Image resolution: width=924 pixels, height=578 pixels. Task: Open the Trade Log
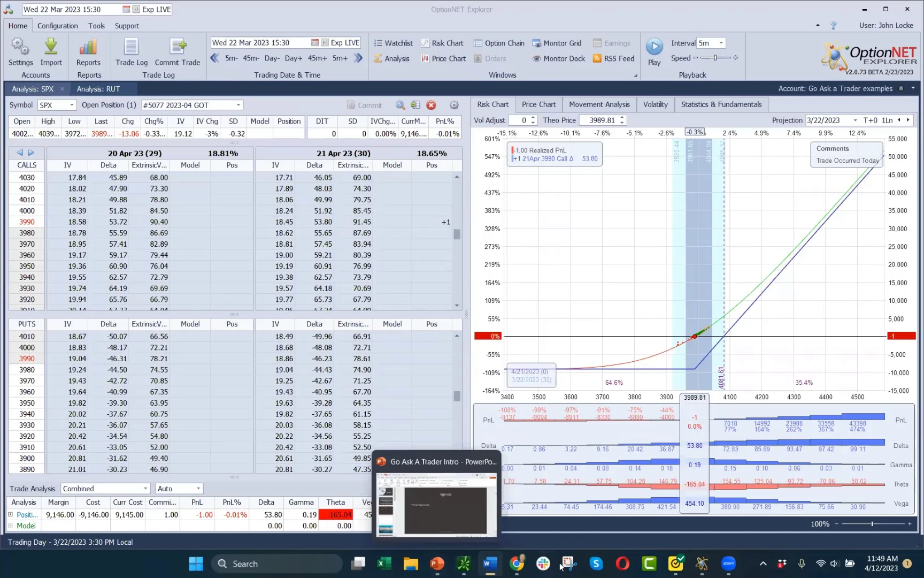tap(132, 51)
